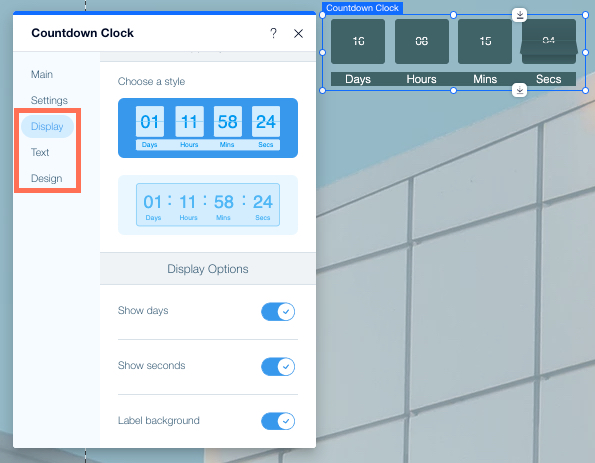Open the Main tab
This screenshot has width=595, height=463.
pyautogui.click(x=42, y=74)
